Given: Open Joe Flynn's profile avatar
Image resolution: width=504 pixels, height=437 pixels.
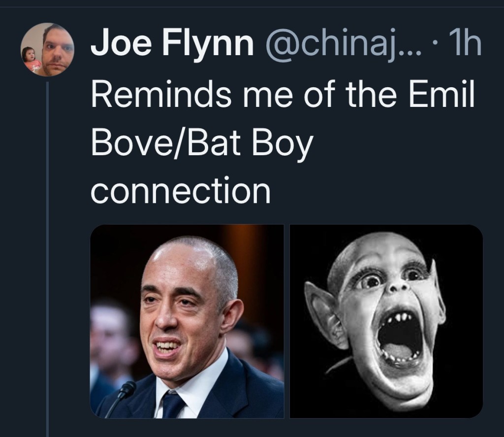Looking at the screenshot, I should pyautogui.click(x=48, y=49).
